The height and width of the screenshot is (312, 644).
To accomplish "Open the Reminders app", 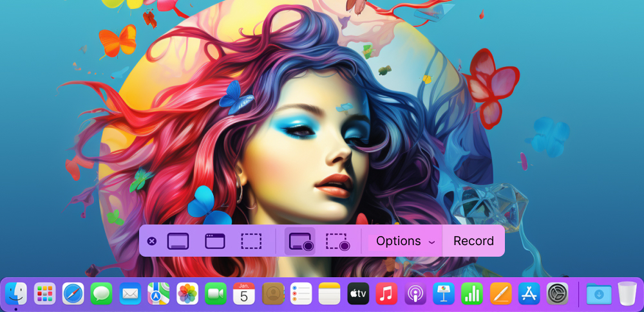I will click(301, 293).
